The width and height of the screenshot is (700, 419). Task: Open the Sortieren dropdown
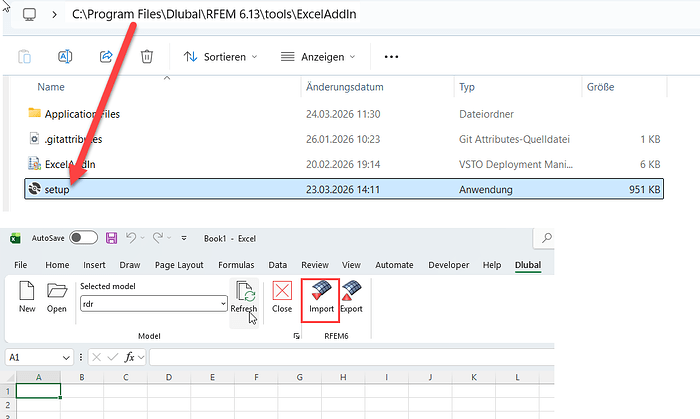click(x=221, y=57)
